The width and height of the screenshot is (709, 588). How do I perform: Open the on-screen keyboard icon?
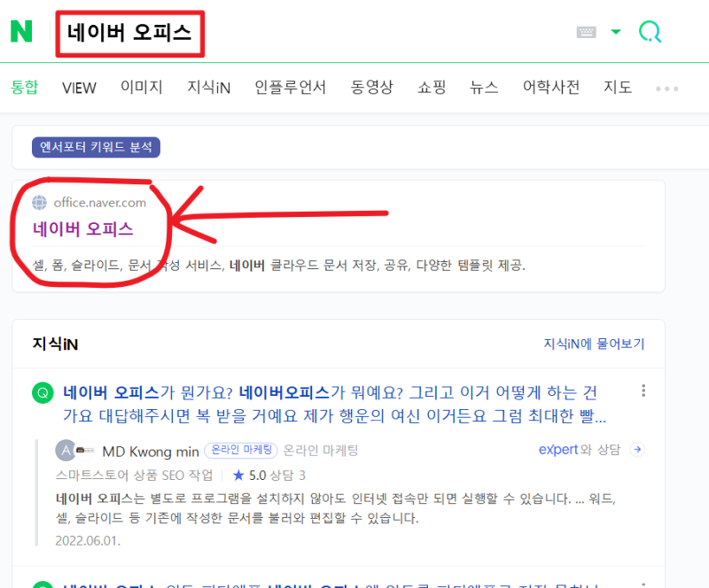tap(586, 32)
